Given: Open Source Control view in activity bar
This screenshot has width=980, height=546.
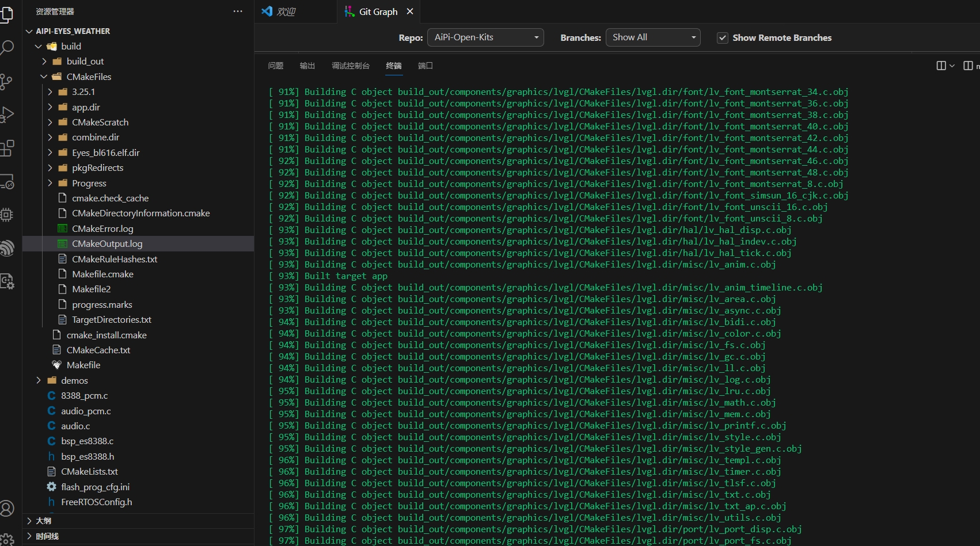Looking at the screenshot, I should click(x=6, y=81).
